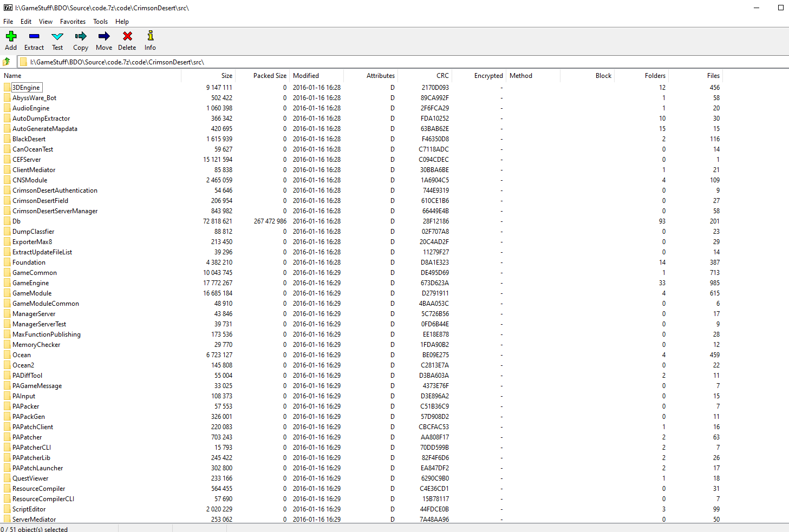Click the Copy toolbar icon
The height and width of the screenshot is (532, 789).
point(81,36)
